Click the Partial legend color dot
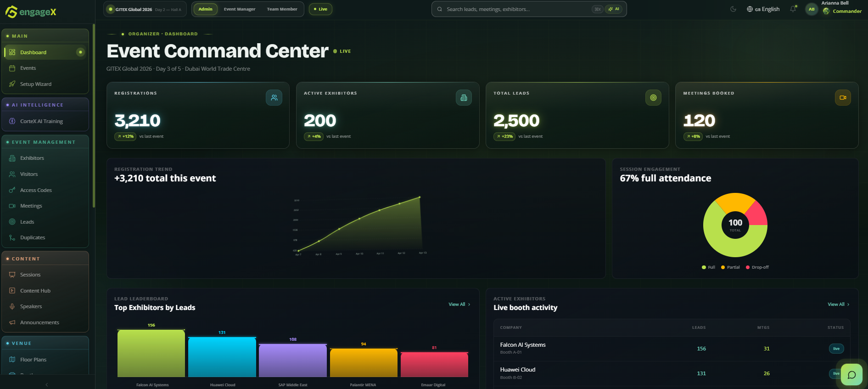The width and height of the screenshot is (868, 389). pyautogui.click(x=723, y=267)
